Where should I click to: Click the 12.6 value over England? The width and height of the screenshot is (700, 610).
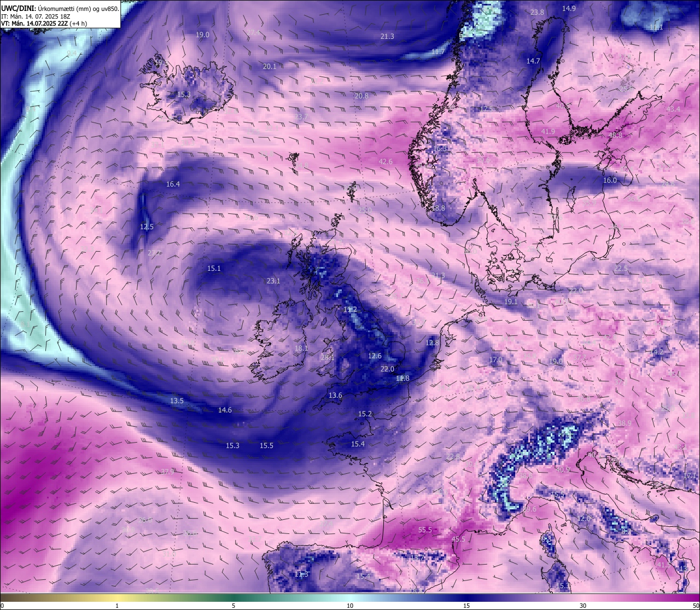click(375, 356)
